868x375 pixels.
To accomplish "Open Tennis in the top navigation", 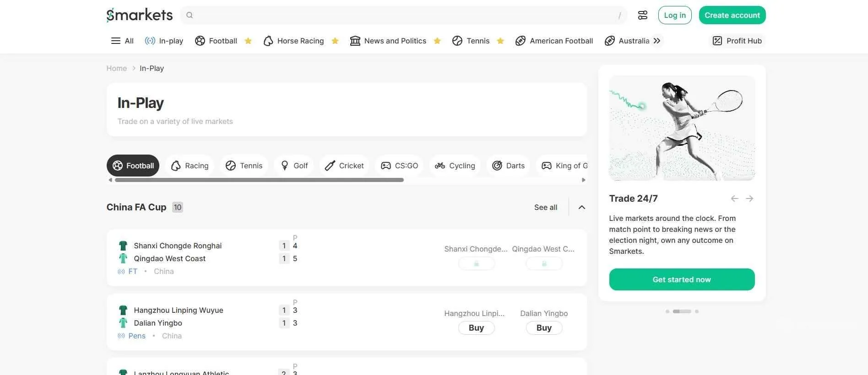I will tap(471, 41).
